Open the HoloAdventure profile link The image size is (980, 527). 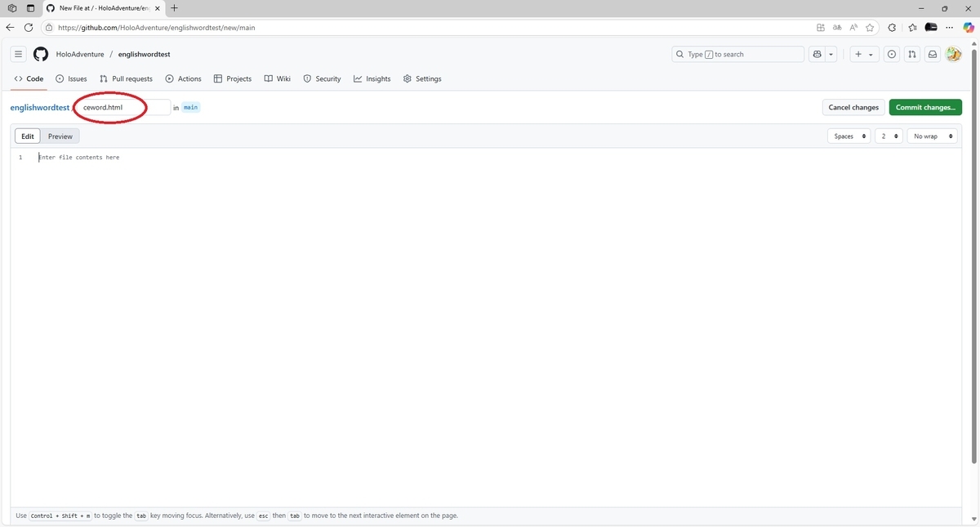[x=79, y=54]
